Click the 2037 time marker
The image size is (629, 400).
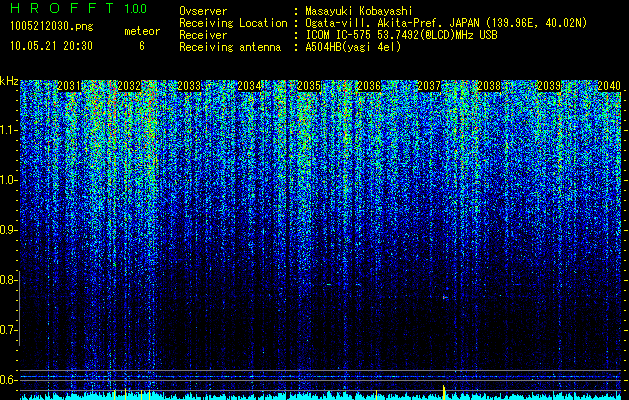click(x=429, y=86)
